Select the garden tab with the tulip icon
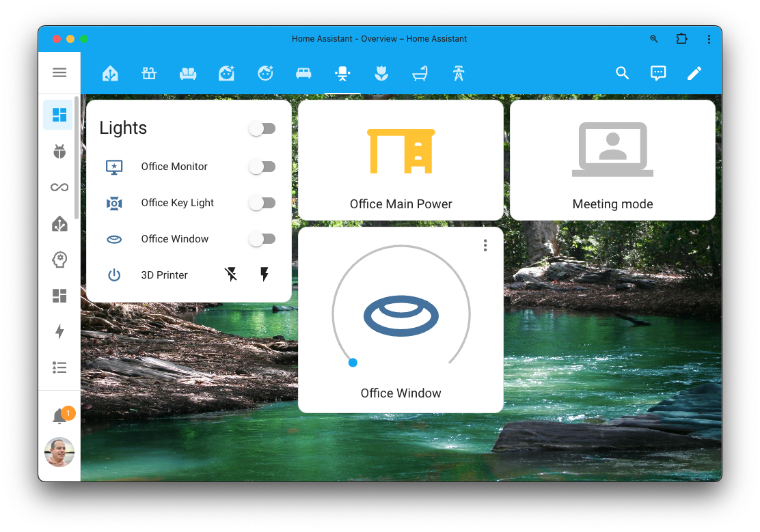The height and width of the screenshot is (532, 760). coord(381,73)
